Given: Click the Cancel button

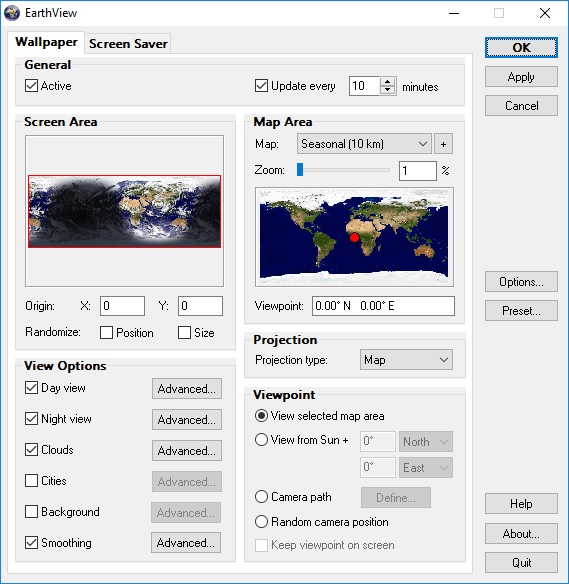Looking at the screenshot, I should (521, 106).
